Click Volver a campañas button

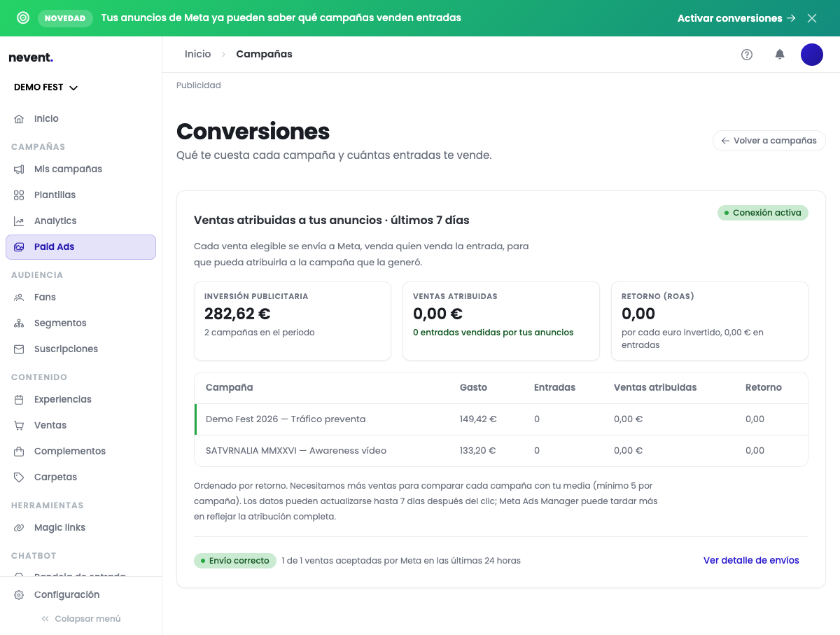(x=769, y=141)
